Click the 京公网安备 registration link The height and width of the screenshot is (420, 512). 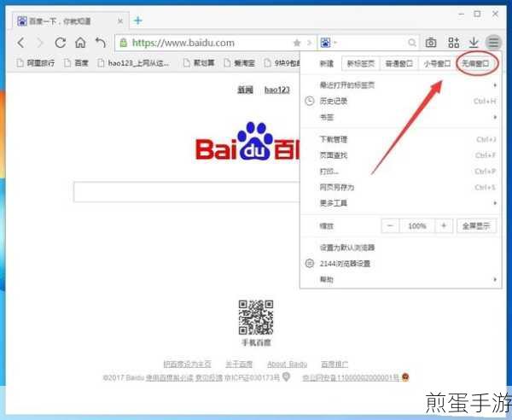[x=351, y=377]
